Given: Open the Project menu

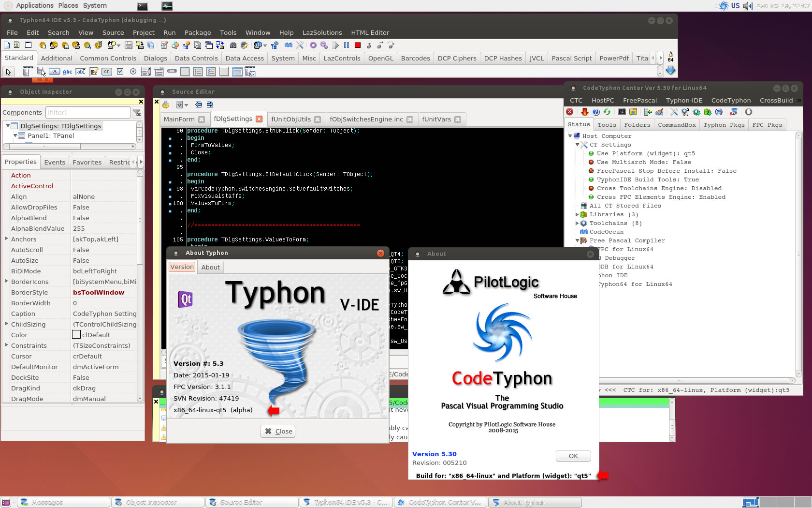Looking at the screenshot, I should pos(144,32).
